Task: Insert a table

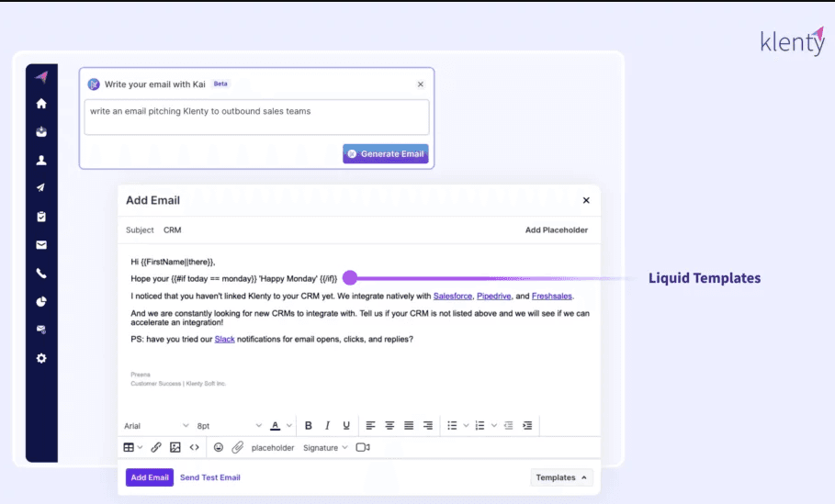Action: pyautogui.click(x=129, y=447)
